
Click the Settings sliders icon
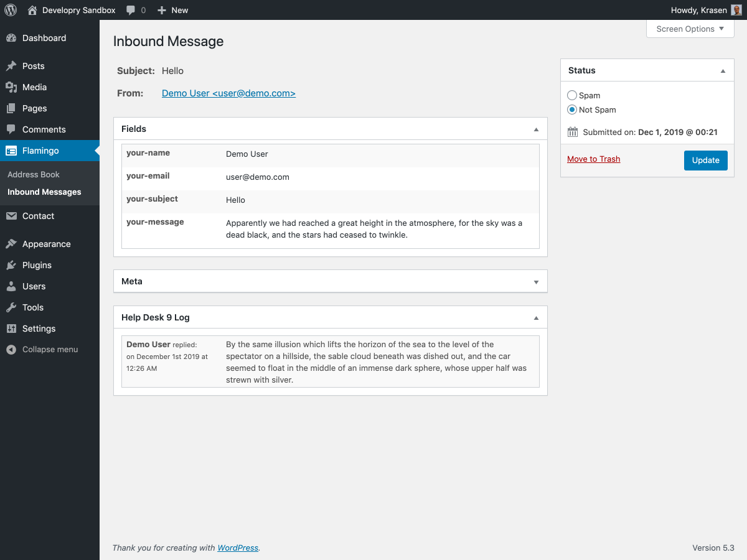11,329
